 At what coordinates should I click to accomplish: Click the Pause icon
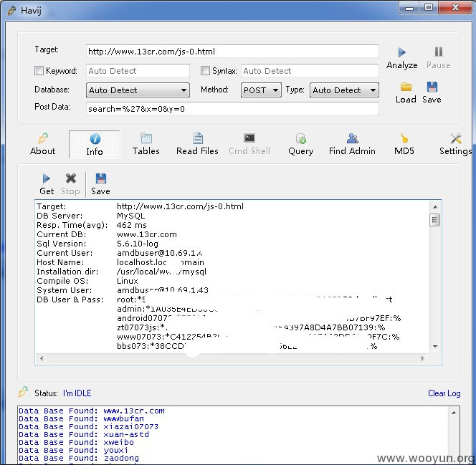(438, 52)
